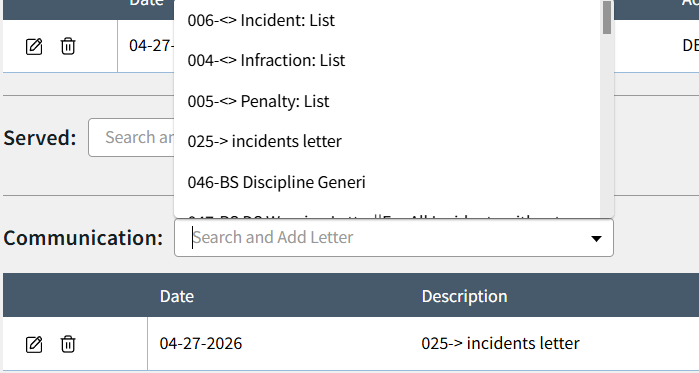The width and height of the screenshot is (699, 373).
Task: Select the partially hidden top row date cell
Action: point(146,46)
